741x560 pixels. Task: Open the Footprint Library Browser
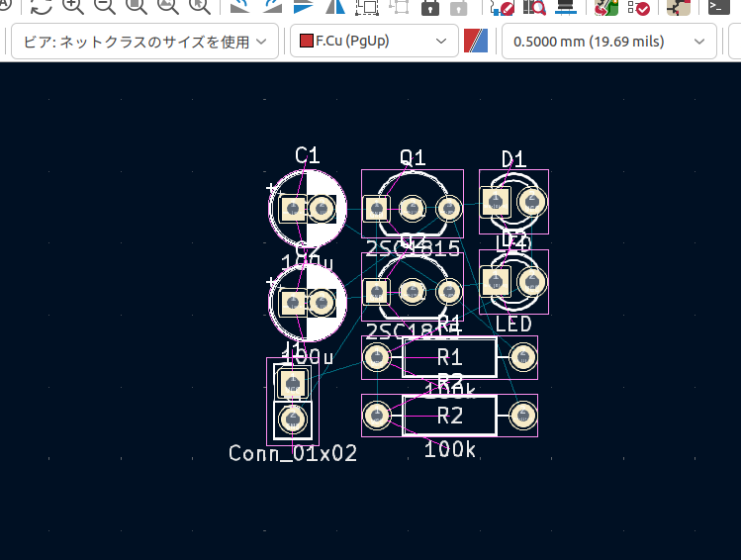(x=535, y=7)
